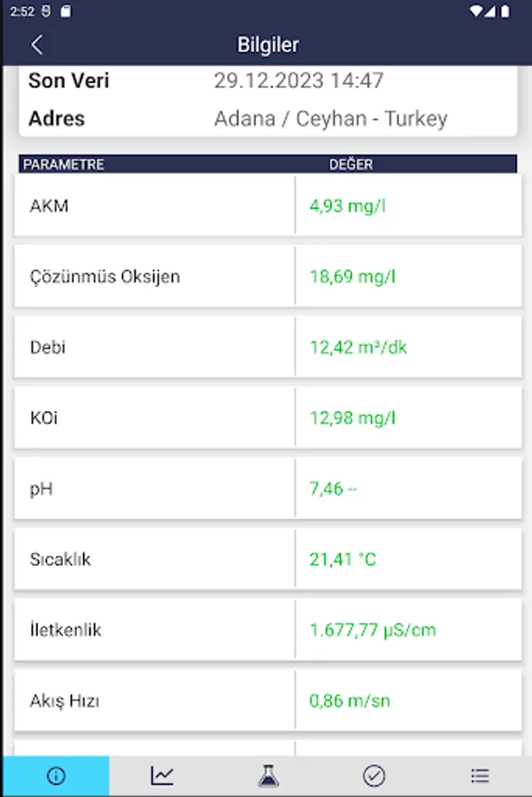Select the highlighted info tab icon
This screenshot has width=532, height=797.
(x=53, y=775)
